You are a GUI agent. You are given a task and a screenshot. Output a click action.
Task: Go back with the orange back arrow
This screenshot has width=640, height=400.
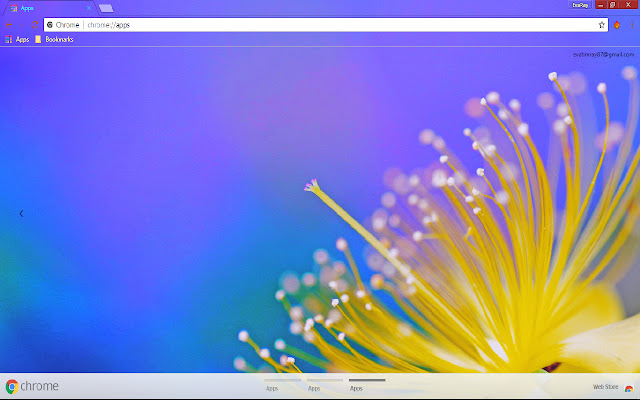coord(9,25)
